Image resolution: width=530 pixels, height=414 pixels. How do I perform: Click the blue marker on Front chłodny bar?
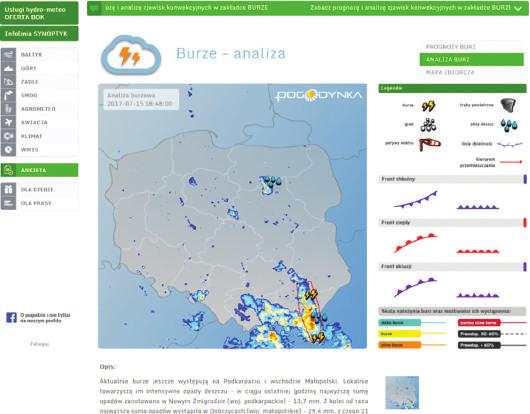[x=525, y=179]
